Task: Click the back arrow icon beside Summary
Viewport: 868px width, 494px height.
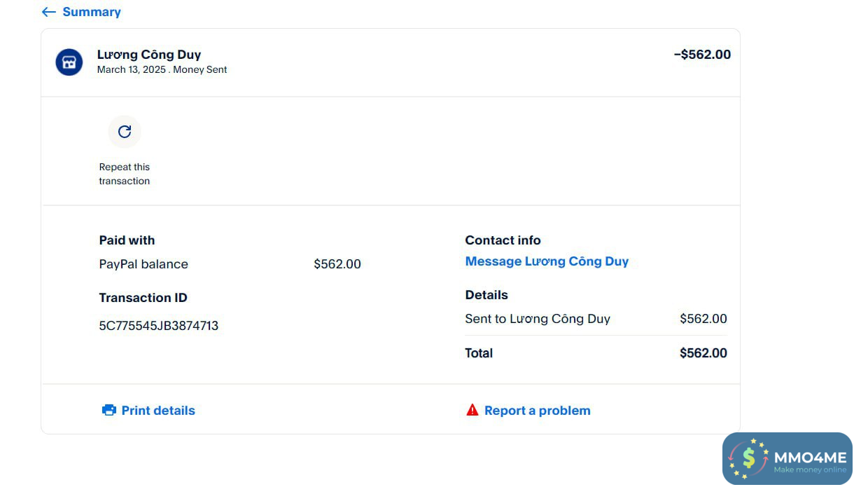Action: (48, 12)
